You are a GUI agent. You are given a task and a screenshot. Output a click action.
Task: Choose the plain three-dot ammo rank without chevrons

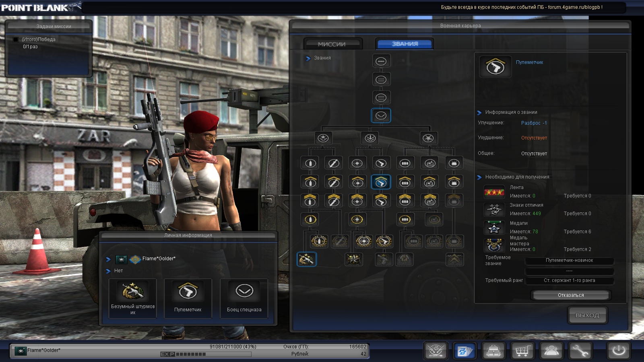pyautogui.click(x=405, y=163)
